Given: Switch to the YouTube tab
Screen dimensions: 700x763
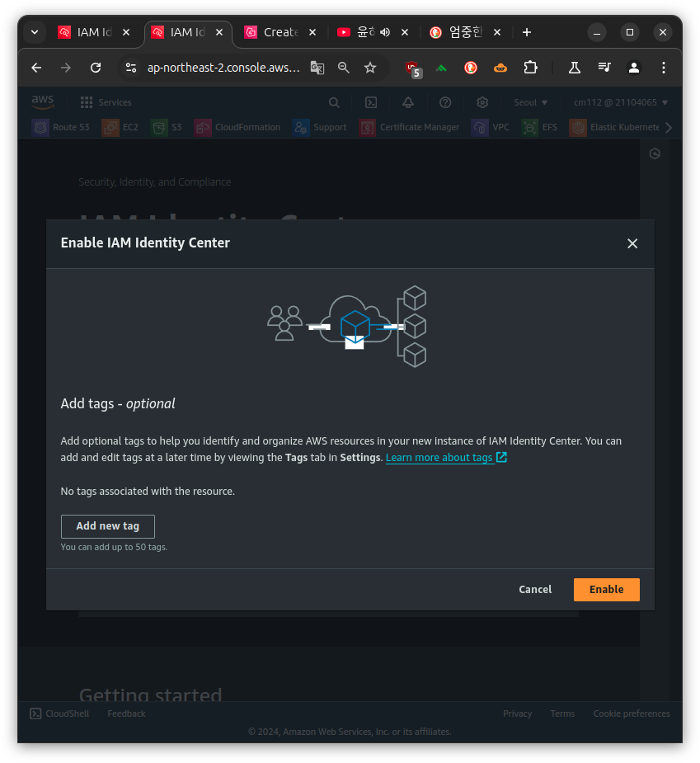Looking at the screenshot, I should (355, 32).
